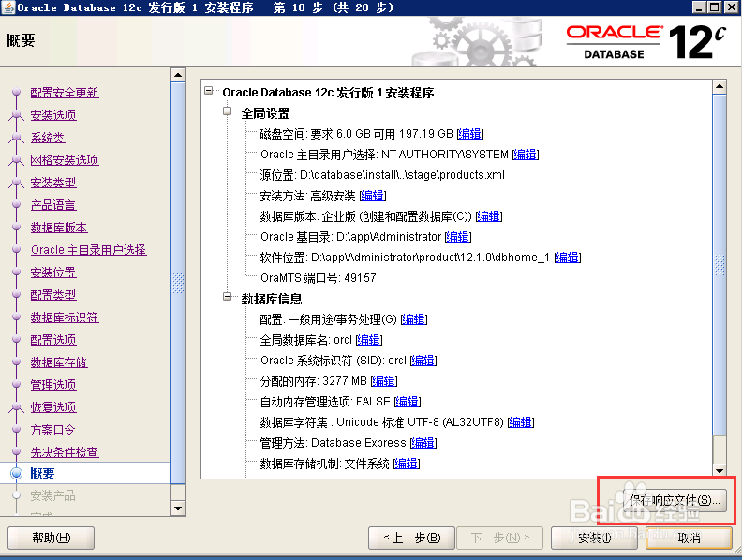Edit the 分配的内存 3277 MB value
The image size is (742, 560).
pyautogui.click(x=384, y=381)
